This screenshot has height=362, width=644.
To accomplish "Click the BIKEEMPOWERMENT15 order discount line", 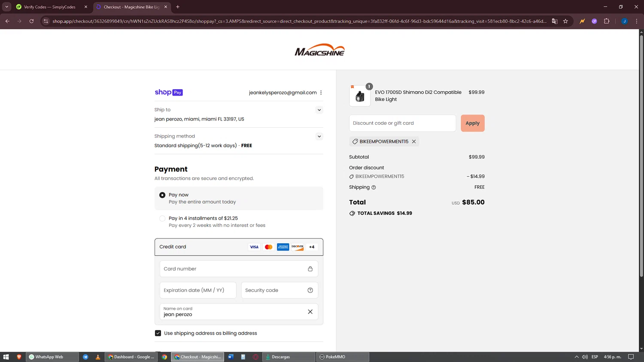I will point(416,176).
